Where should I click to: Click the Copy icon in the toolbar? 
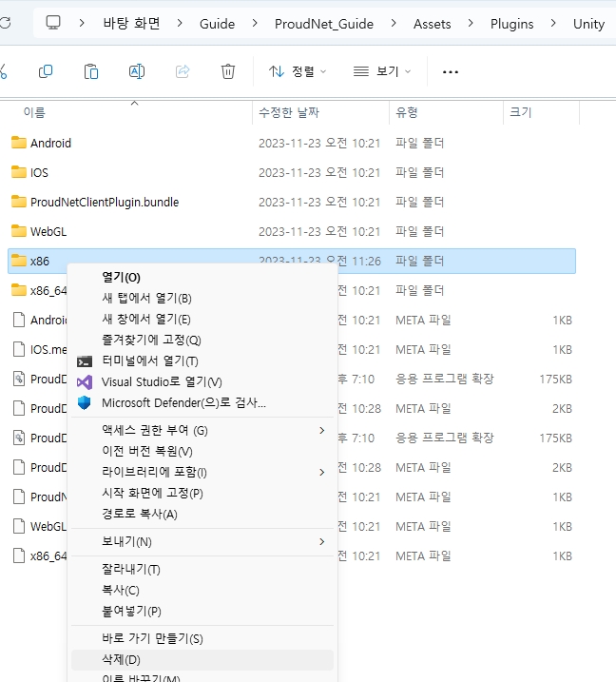(x=46, y=71)
